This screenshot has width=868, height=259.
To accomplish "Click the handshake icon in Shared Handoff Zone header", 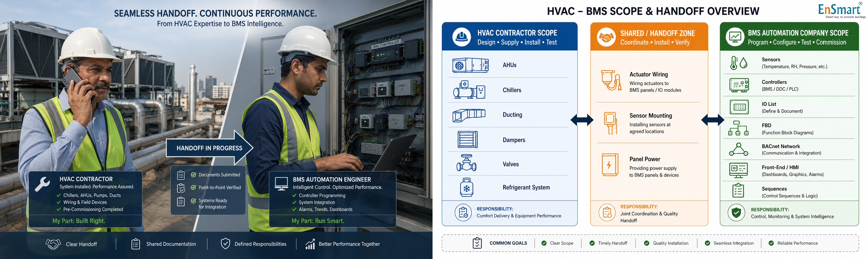I will (x=606, y=37).
